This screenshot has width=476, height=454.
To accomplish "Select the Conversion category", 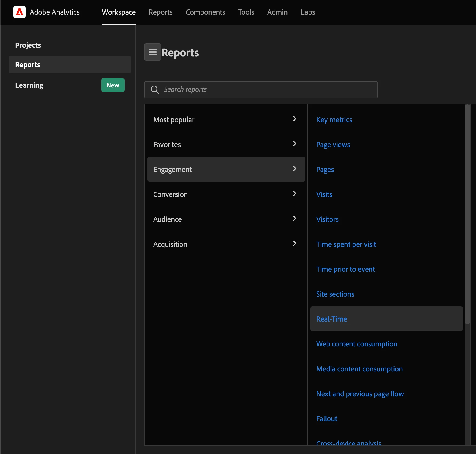I will coord(226,194).
